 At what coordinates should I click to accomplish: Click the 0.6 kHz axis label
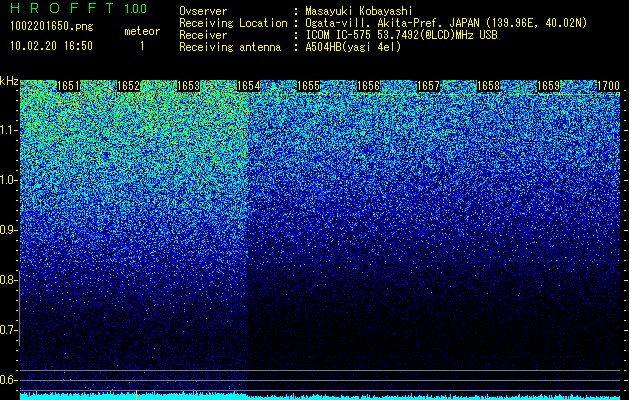[8, 380]
